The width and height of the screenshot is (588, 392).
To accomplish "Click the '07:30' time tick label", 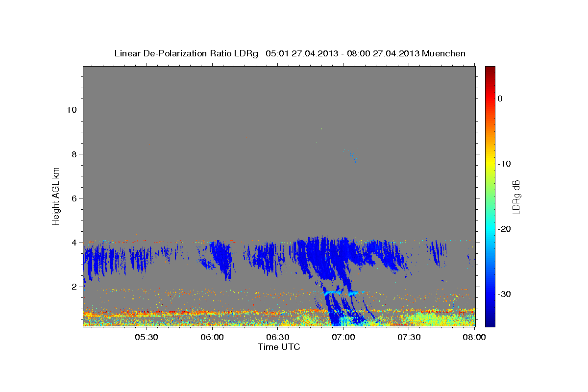I will (409, 338).
